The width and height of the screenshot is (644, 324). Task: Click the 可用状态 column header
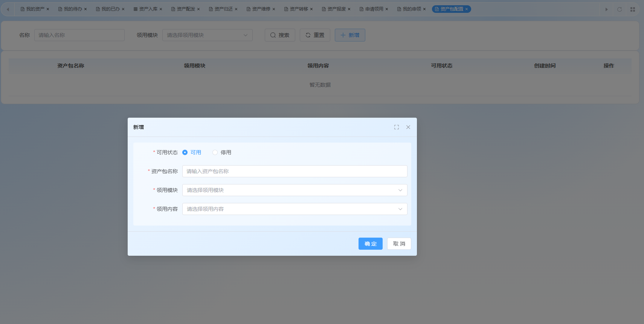pos(442,66)
